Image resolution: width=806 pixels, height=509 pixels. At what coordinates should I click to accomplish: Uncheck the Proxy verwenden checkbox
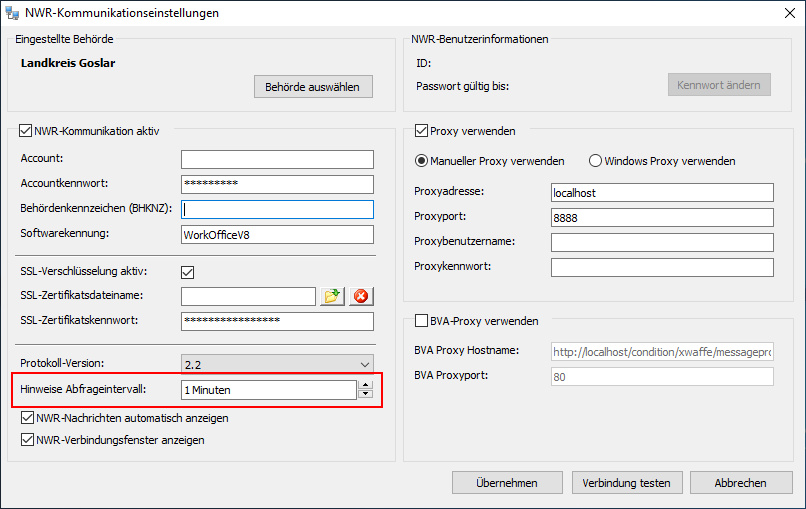pyautogui.click(x=421, y=130)
